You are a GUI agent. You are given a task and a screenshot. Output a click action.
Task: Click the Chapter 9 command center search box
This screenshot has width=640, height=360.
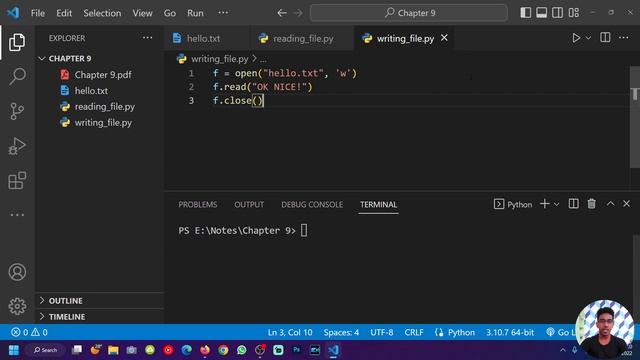pos(409,13)
